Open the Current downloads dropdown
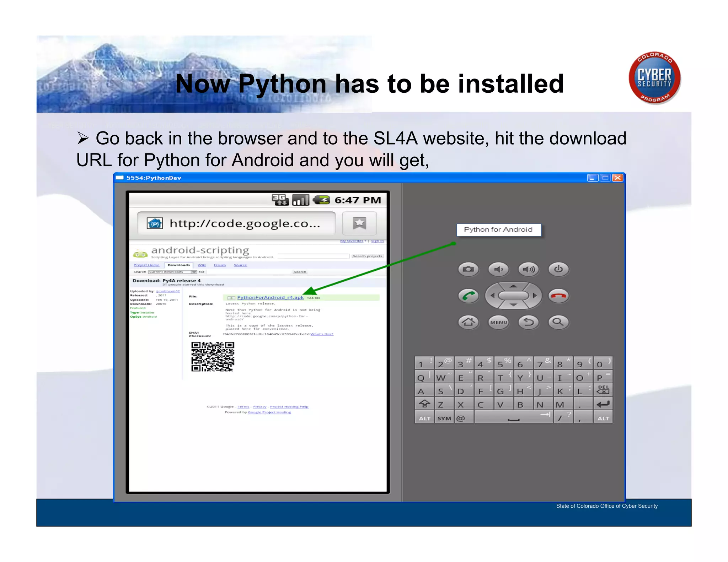Image resolution: width=728 pixels, height=562 pixels. coord(172,272)
